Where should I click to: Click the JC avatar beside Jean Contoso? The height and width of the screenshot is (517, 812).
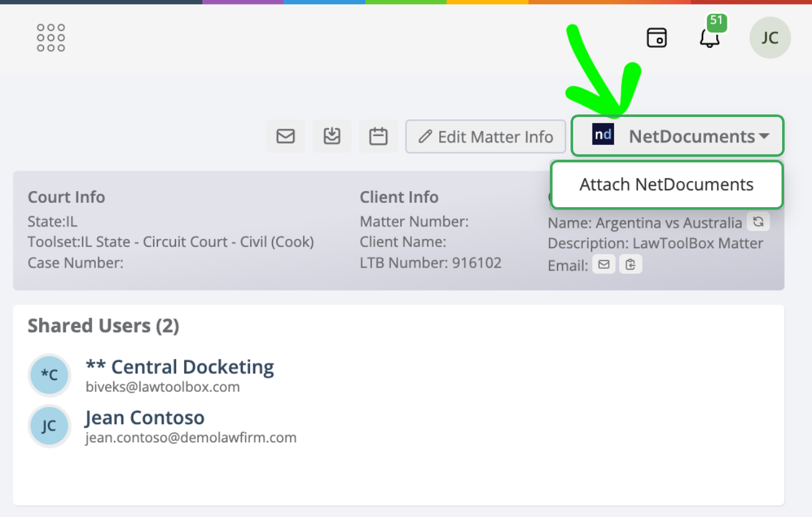pyautogui.click(x=49, y=426)
